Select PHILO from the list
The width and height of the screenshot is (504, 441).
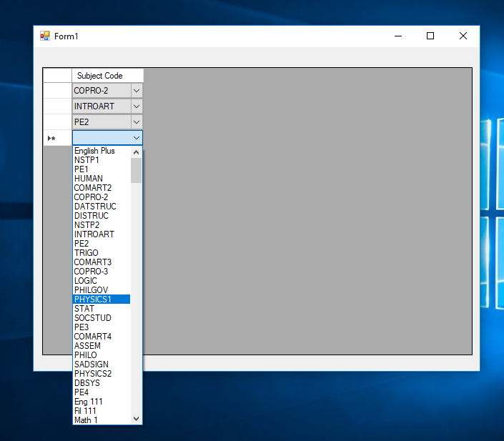pos(102,355)
